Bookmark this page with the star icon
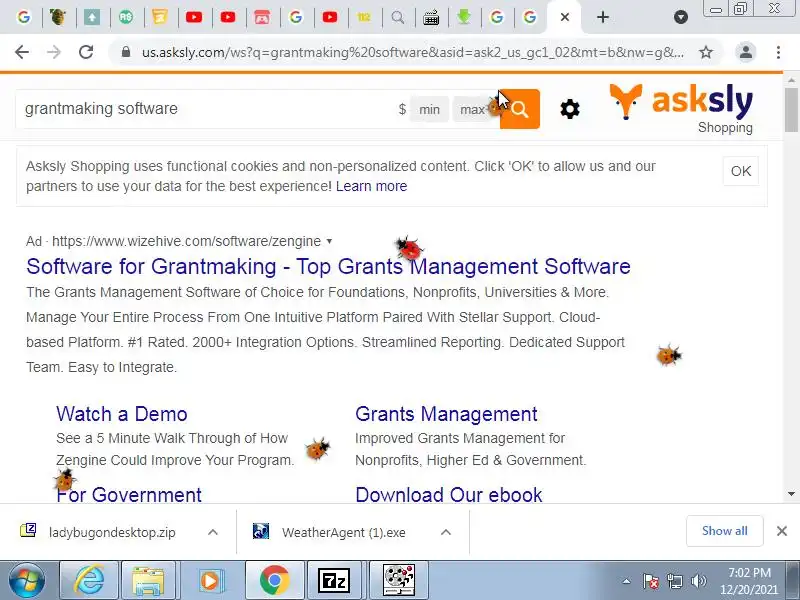800x600 pixels. tap(706, 52)
